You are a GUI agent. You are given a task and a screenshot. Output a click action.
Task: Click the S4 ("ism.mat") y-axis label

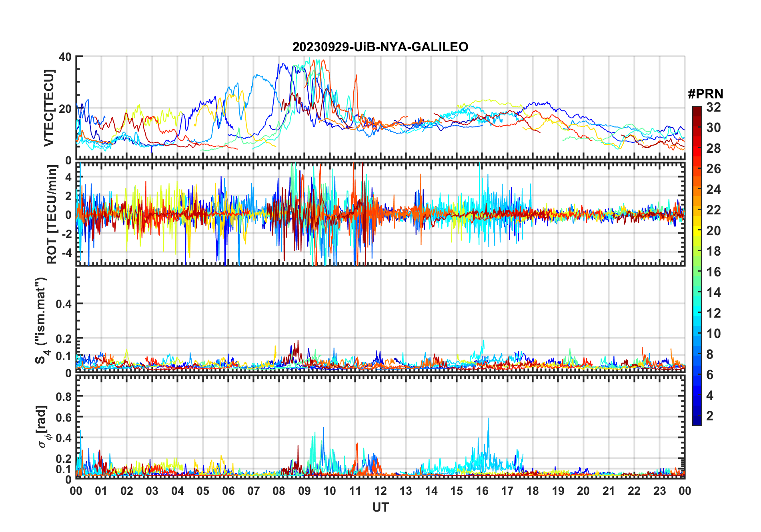(x=41, y=320)
